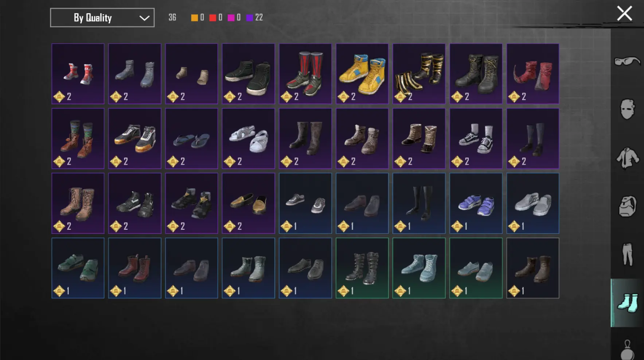Open the By Quality sort dropdown

point(102,18)
